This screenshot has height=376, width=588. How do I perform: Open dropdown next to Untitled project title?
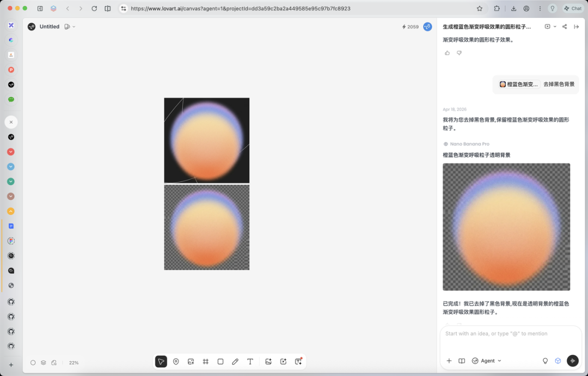(x=74, y=27)
